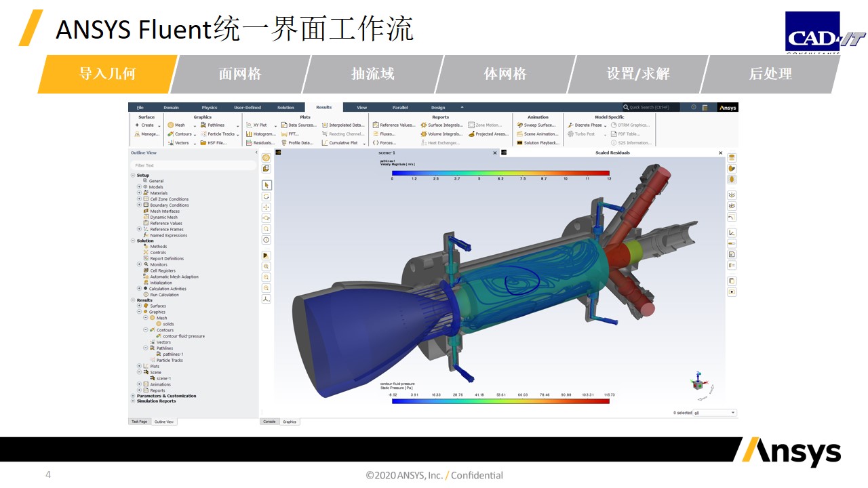Viewport: 868px width, 488px height.
Task: Click the axis orientation tool in graphics toolbar
Action: 267,299
